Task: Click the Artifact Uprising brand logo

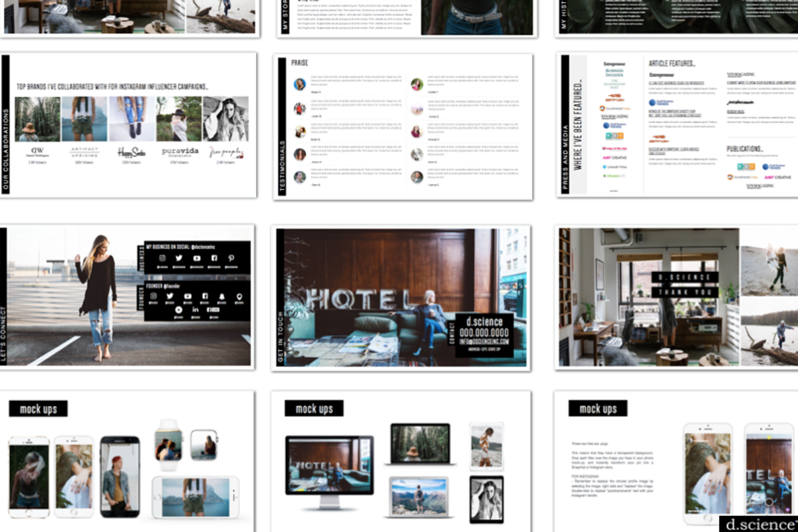Action: tap(84, 152)
